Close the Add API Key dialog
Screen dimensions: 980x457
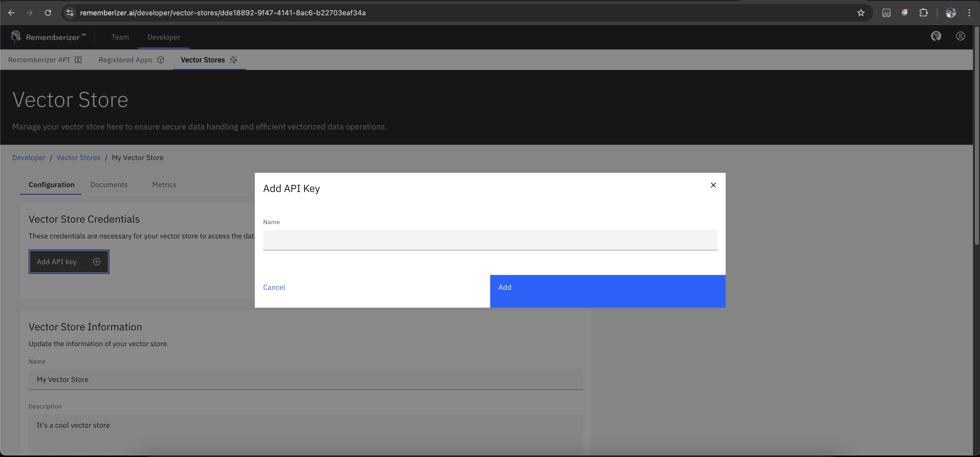(x=713, y=185)
